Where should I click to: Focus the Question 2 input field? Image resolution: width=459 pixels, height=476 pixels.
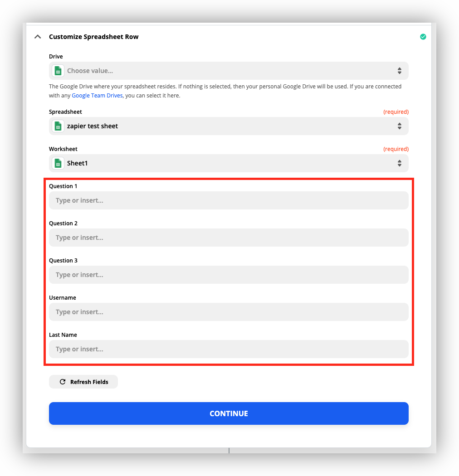(229, 238)
